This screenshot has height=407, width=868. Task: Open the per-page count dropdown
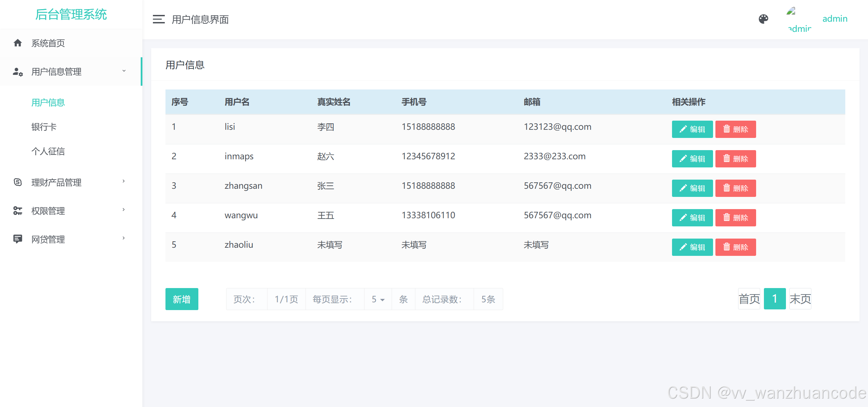tap(378, 299)
